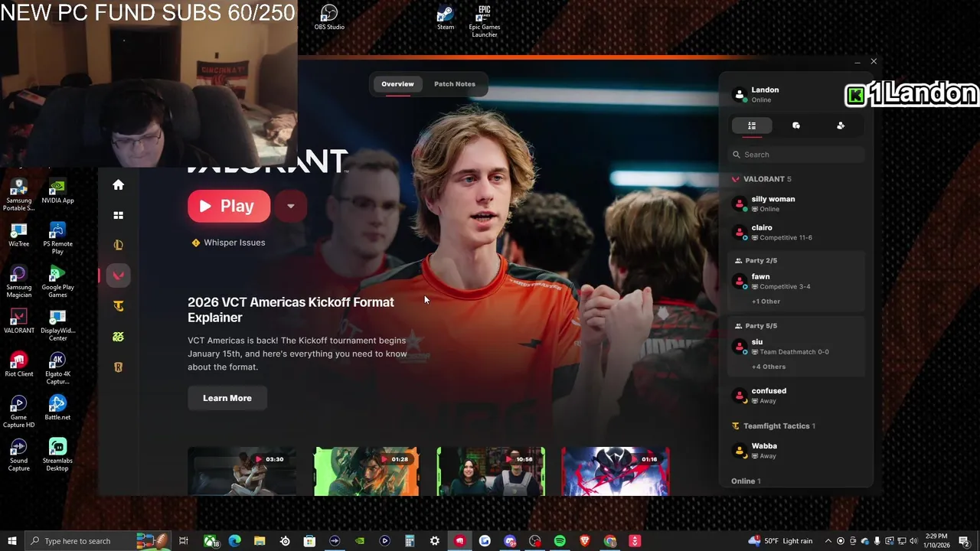Open DisplayWidget Center desktop shortcut
Image resolution: width=980 pixels, height=551 pixels.
[x=57, y=325]
